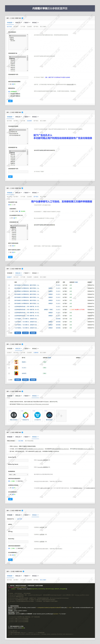
Task: Open the 华东2（上海） region dropdown
Action: coord(18,474)
